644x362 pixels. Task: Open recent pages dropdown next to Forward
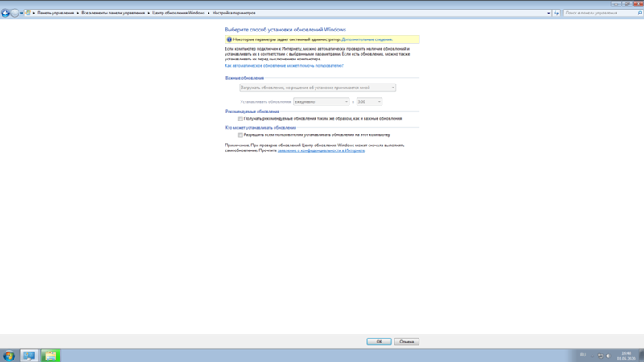22,13
